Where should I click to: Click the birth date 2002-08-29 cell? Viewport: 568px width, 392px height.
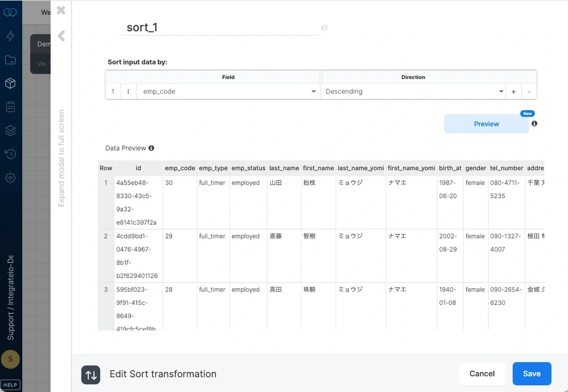pos(450,256)
